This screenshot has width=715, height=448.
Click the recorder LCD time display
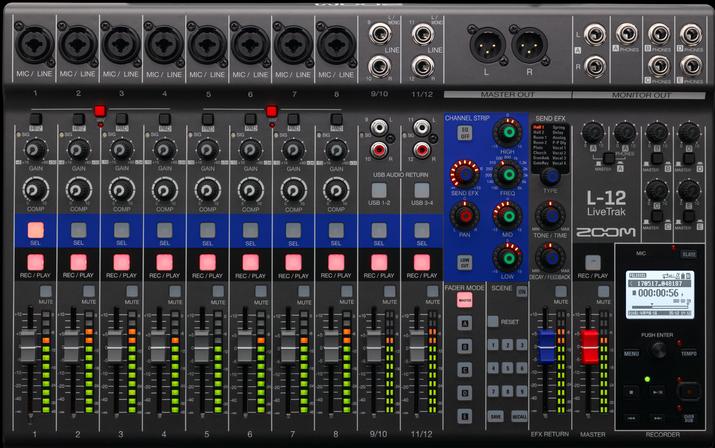(660, 294)
